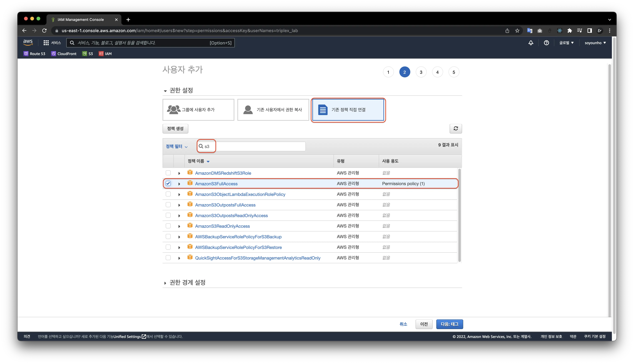Select the copy permissions from existing user option
Viewport: 634px width, 364px height.
tap(273, 110)
